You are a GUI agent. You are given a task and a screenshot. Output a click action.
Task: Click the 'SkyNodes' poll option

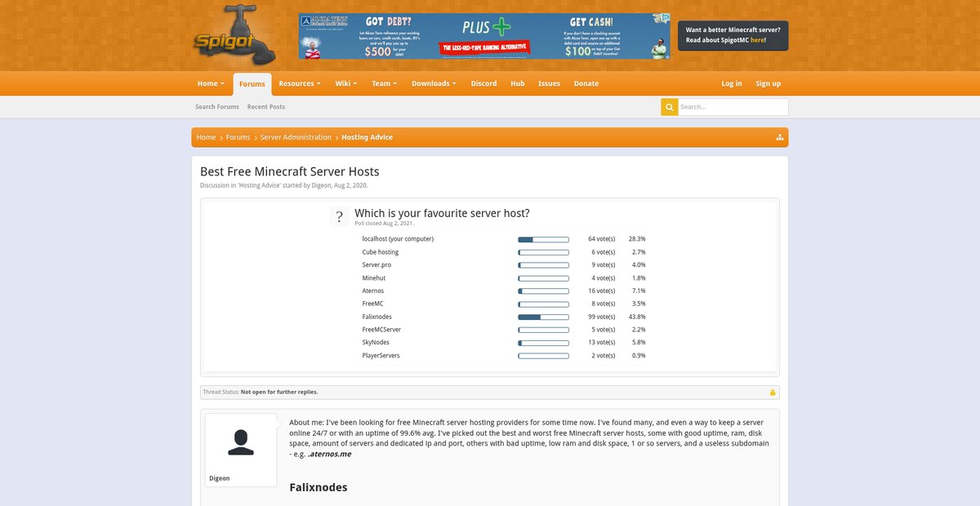[376, 343]
